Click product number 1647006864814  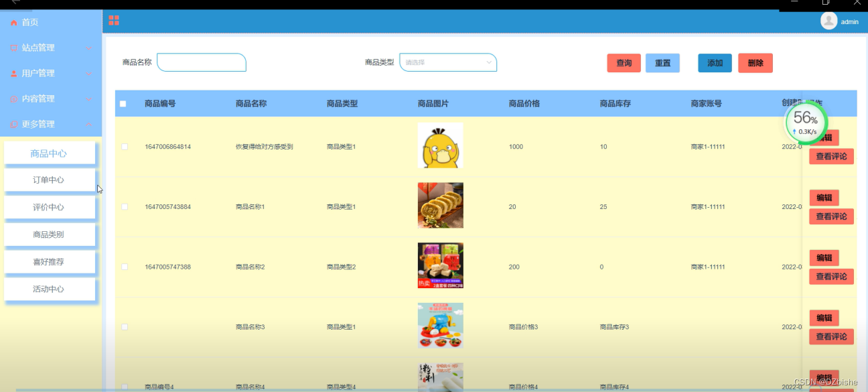tap(168, 147)
